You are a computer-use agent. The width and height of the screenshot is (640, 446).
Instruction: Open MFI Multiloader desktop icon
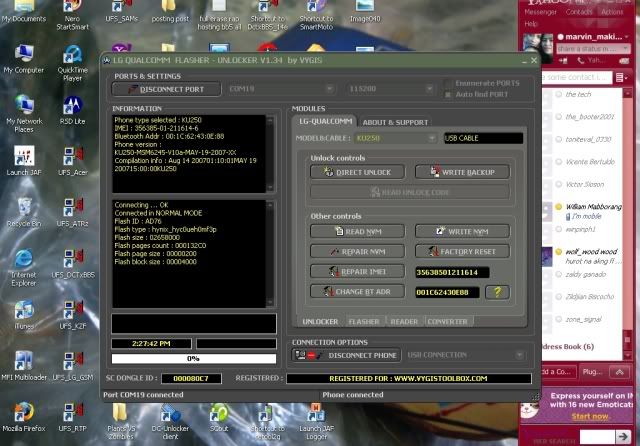[24, 366]
